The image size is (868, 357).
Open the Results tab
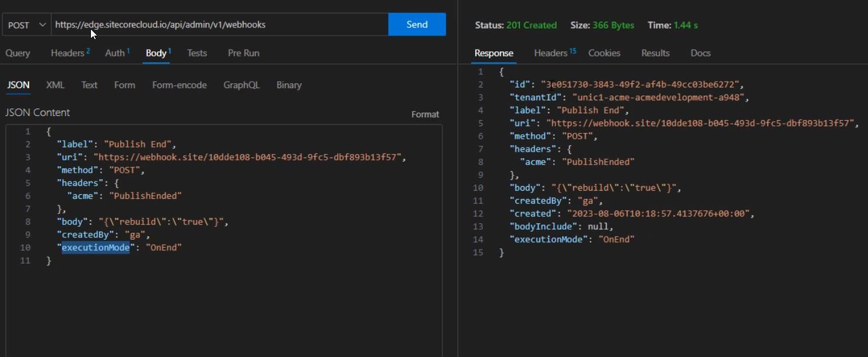655,53
